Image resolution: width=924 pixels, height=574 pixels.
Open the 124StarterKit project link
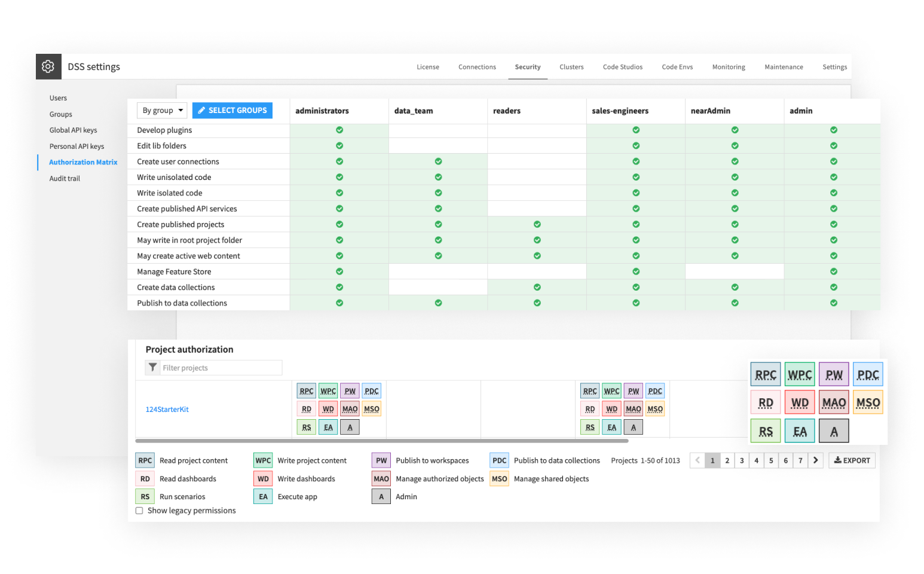[167, 409]
